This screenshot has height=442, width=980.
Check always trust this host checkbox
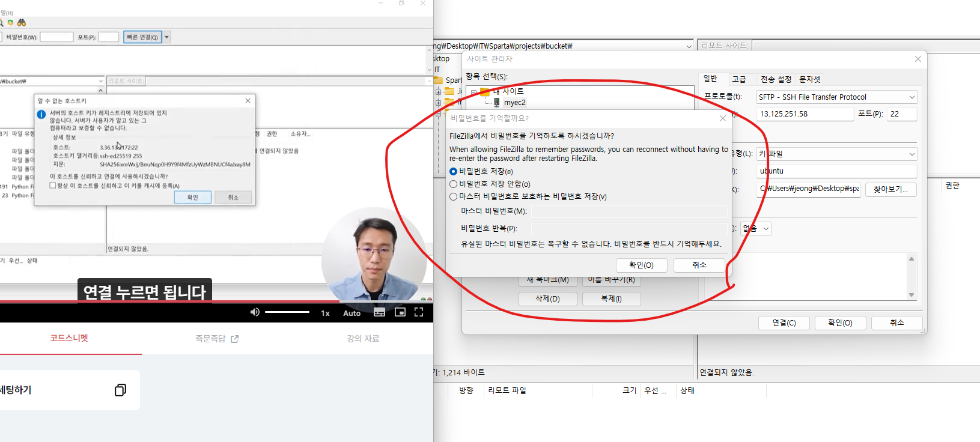pos(53,186)
